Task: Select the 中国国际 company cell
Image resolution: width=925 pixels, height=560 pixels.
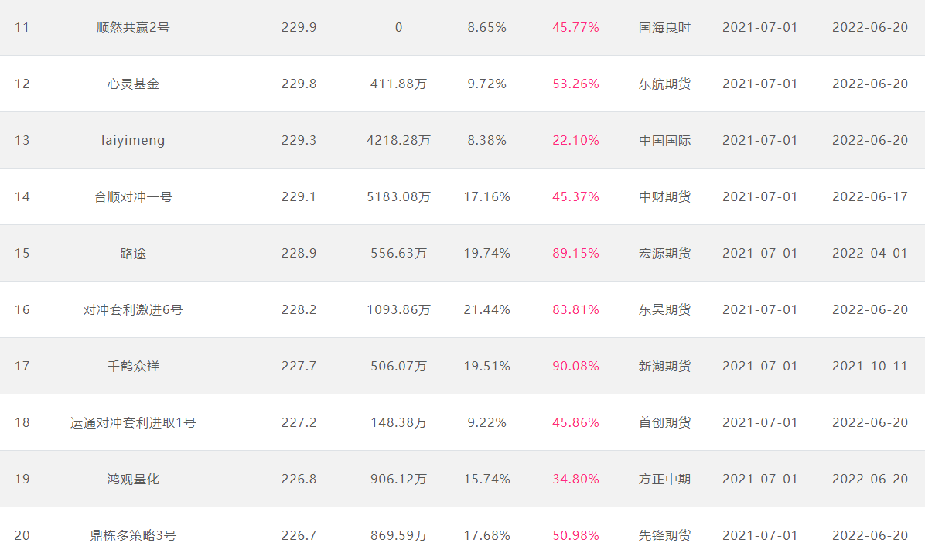Action: pos(664,141)
